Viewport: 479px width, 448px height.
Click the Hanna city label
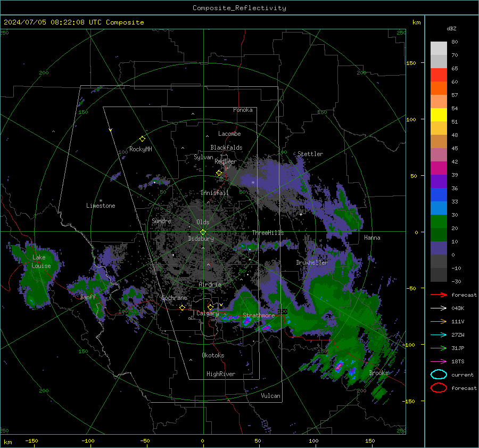point(372,238)
